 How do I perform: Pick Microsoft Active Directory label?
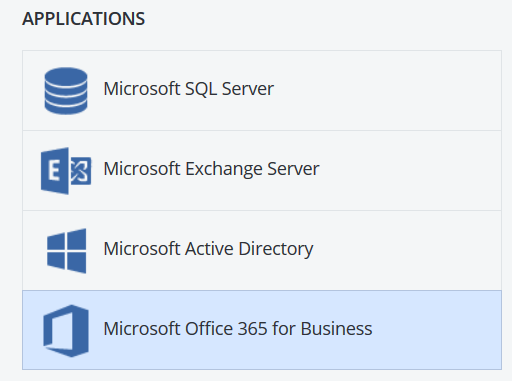[x=208, y=249]
